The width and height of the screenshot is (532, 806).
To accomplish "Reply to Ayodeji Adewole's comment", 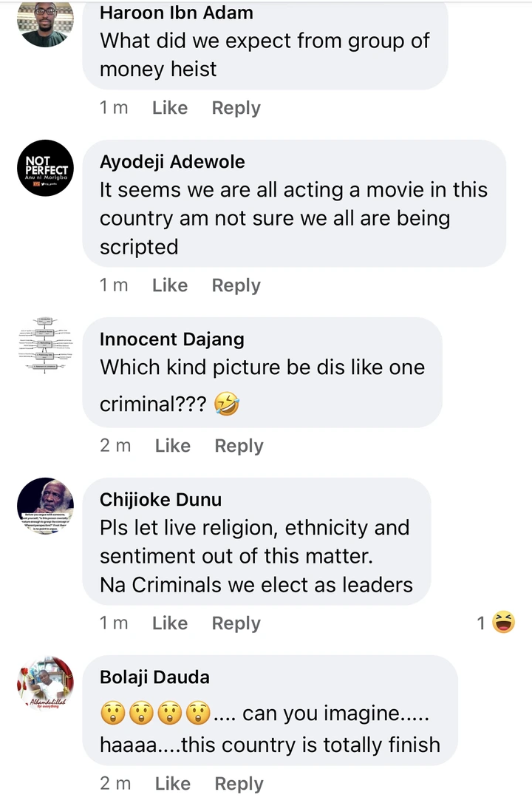I will (x=236, y=285).
